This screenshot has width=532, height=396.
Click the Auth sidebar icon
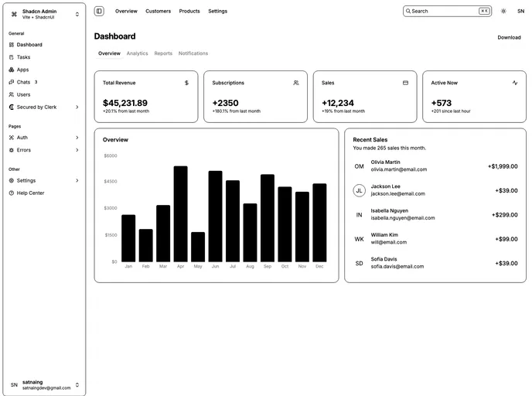[12, 138]
